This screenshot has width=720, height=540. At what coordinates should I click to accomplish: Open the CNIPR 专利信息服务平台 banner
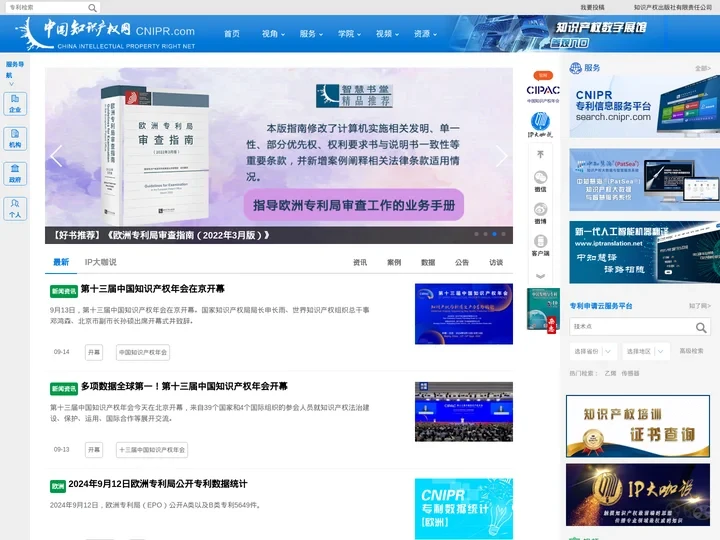[645, 107]
